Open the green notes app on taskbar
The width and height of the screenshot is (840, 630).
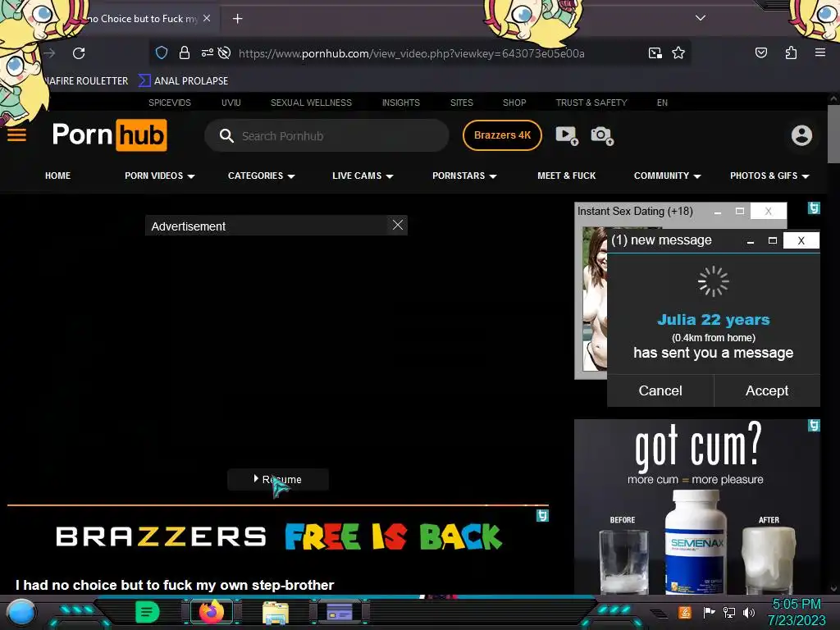[x=148, y=612]
